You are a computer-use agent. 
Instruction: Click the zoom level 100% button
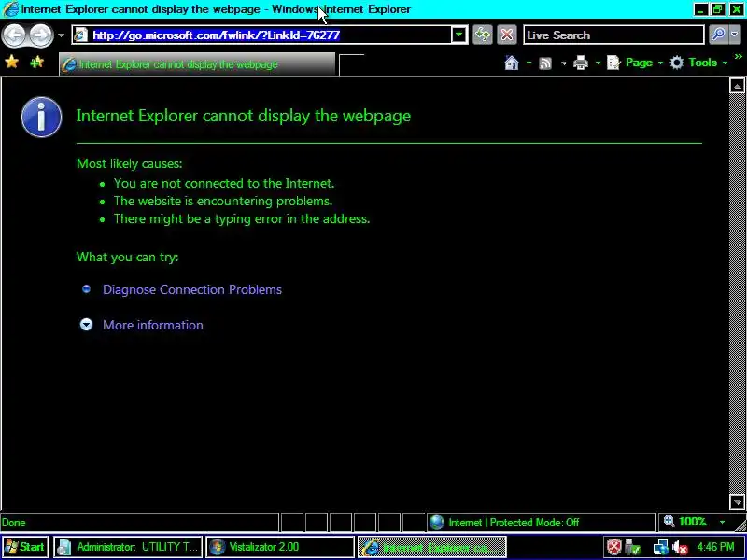click(x=685, y=522)
